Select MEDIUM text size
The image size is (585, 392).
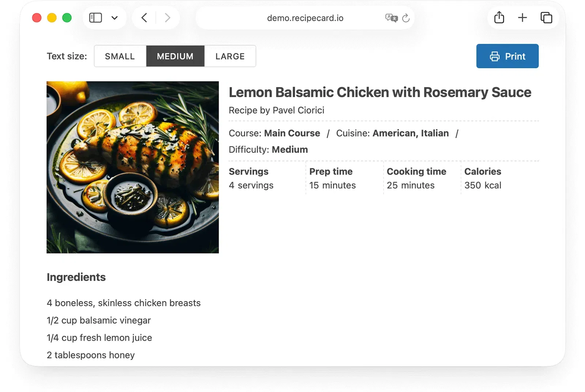coord(175,56)
